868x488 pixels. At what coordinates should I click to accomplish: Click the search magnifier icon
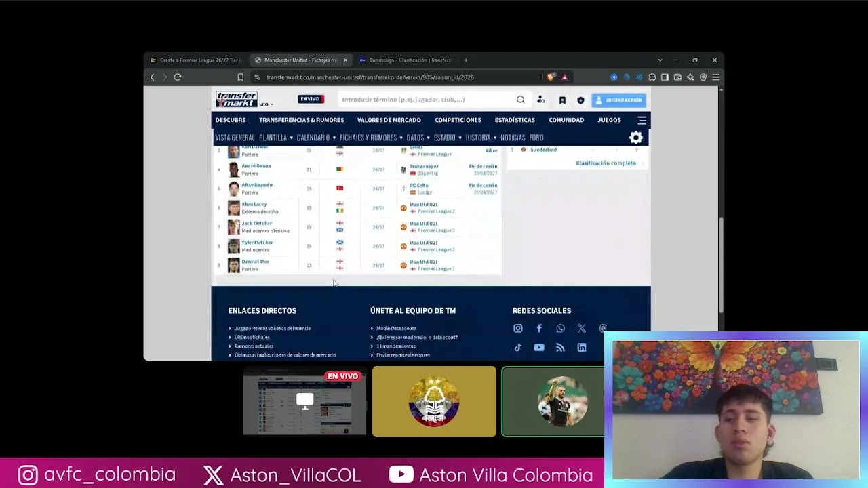[x=520, y=100]
